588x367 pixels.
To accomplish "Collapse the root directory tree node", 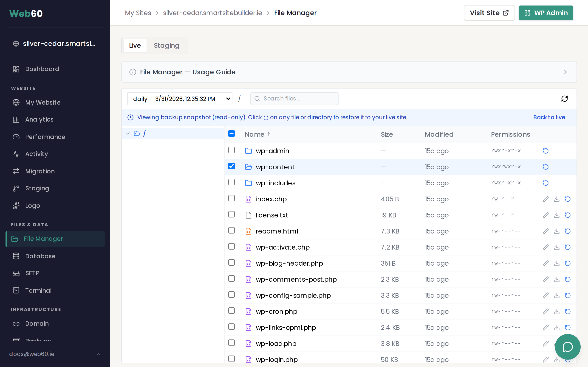I will 127,133.
